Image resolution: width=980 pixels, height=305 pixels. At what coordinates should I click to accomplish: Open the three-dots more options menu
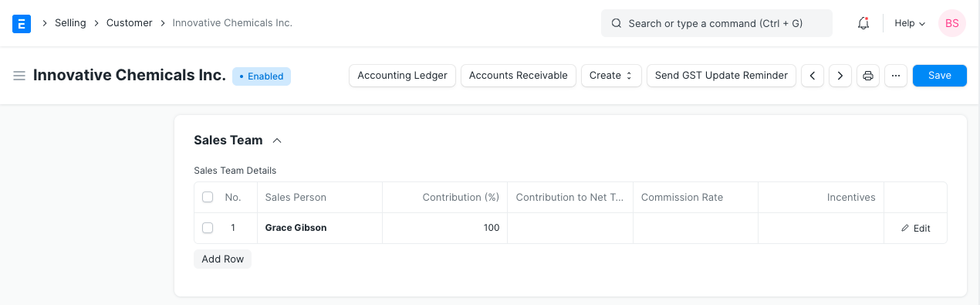(x=896, y=76)
